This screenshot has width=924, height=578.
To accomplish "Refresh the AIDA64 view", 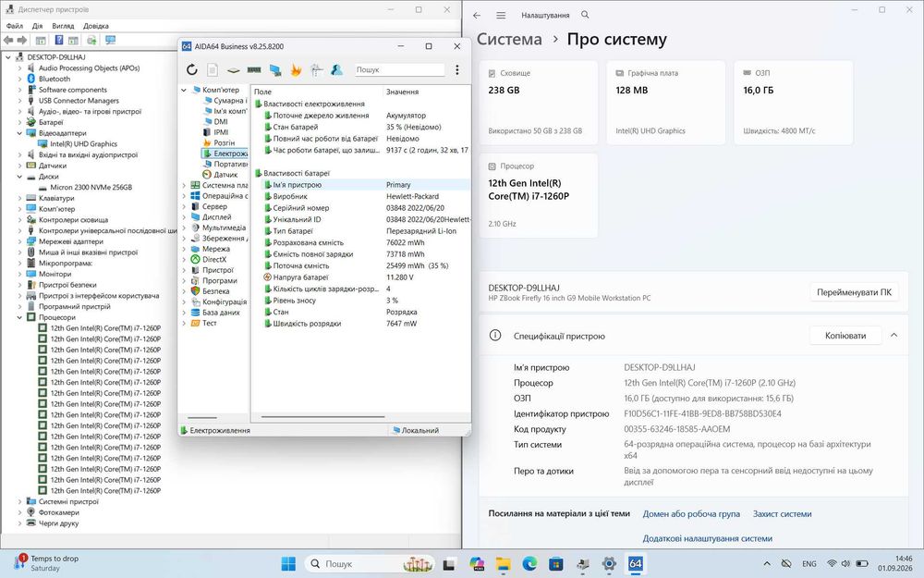I will click(192, 69).
